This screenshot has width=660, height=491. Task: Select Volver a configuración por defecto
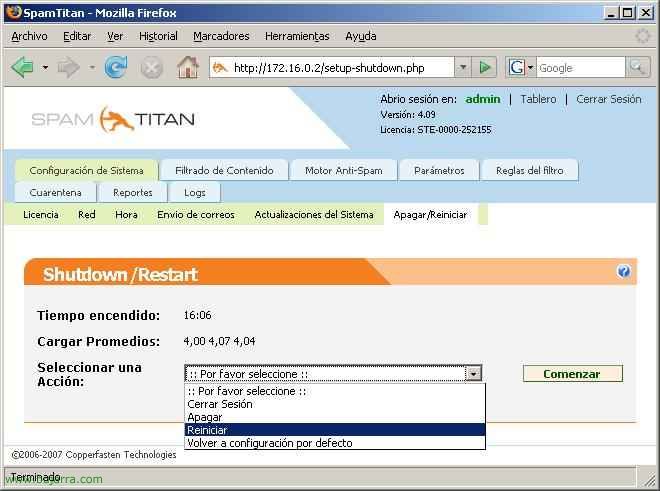335,443
